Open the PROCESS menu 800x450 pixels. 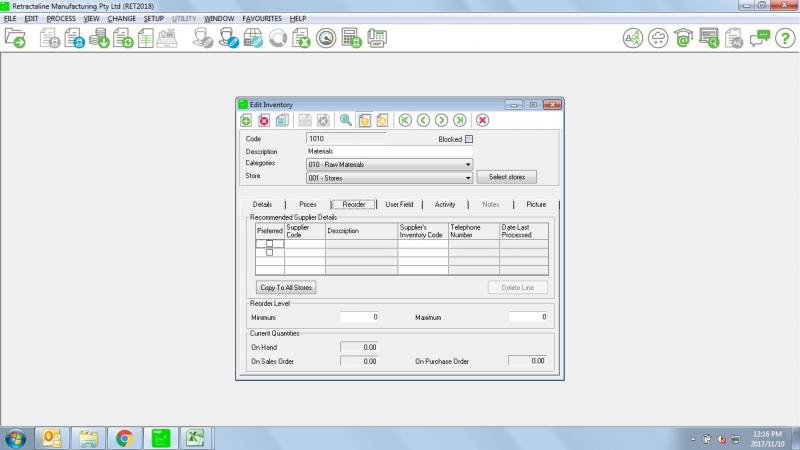click(61, 18)
